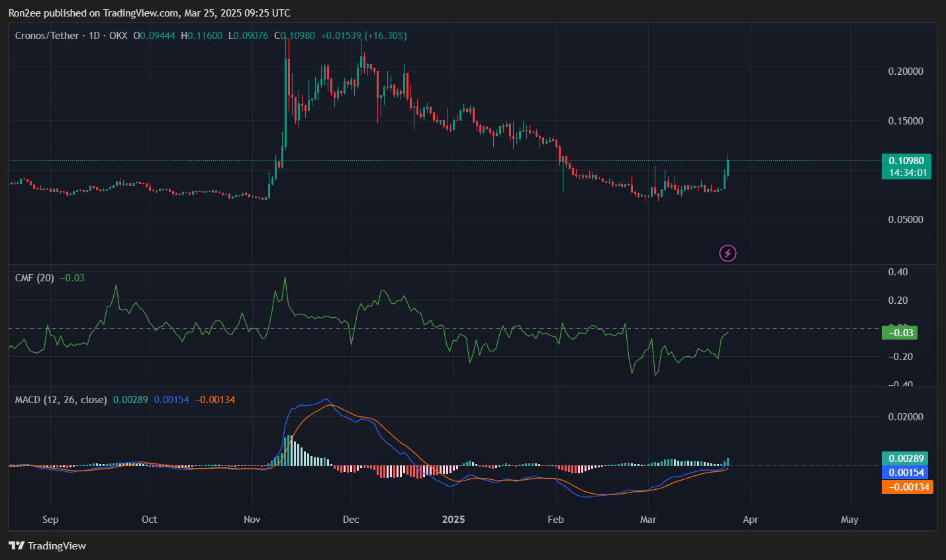Click the open value O0.09444

click(154, 35)
